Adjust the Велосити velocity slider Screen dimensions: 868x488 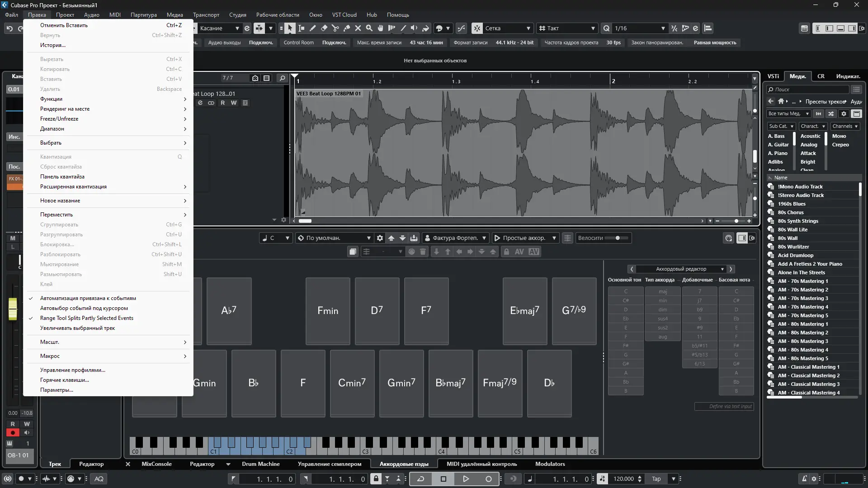pyautogui.click(x=617, y=238)
